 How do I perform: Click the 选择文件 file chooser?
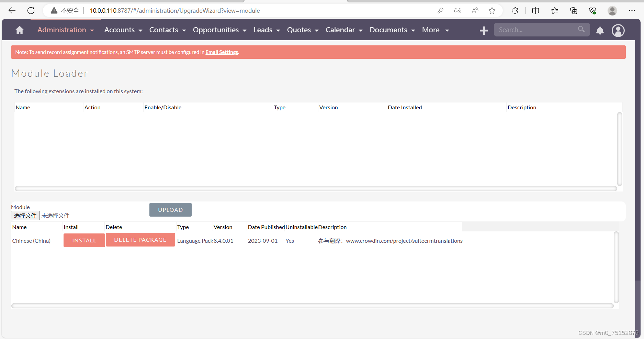point(25,215)
